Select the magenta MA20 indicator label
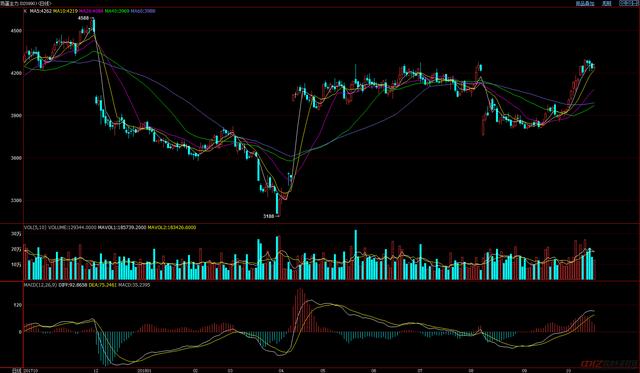This screenshot has width=640, height=373. coord(91,11)
